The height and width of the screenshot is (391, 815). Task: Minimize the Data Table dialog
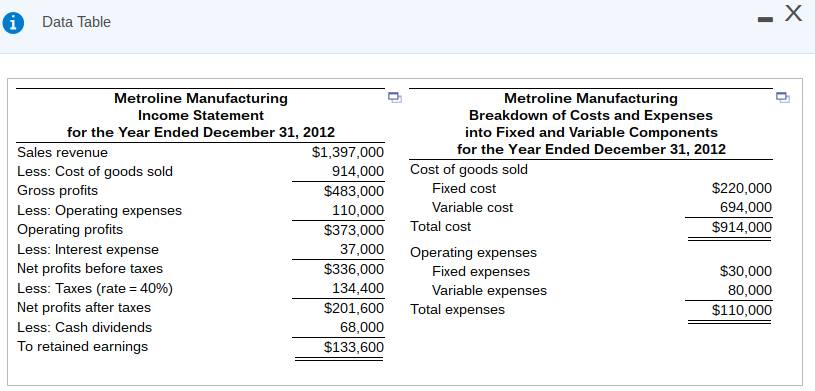pos(766,20)
